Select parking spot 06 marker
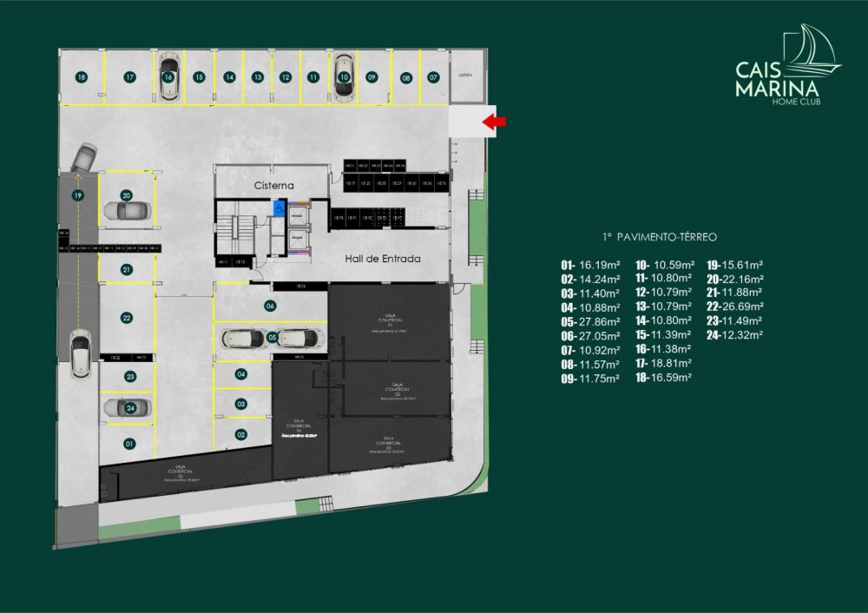Viewport: 868px width, 613px height. 270,306
